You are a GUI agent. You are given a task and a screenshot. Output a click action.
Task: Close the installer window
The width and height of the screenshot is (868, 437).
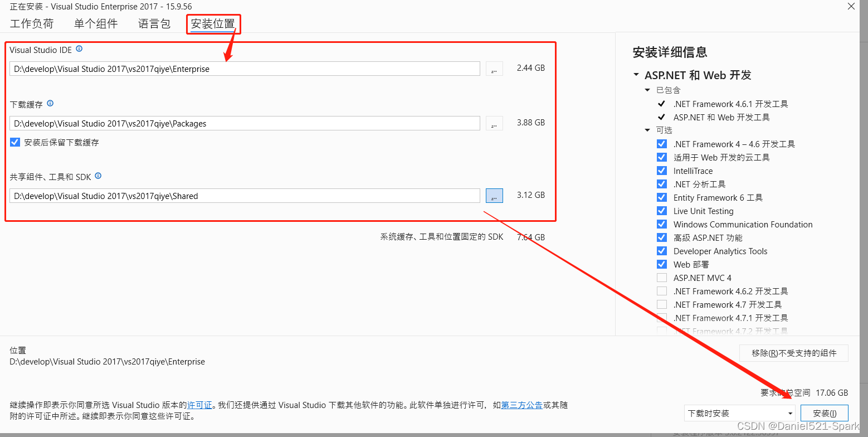click(851, 7)
